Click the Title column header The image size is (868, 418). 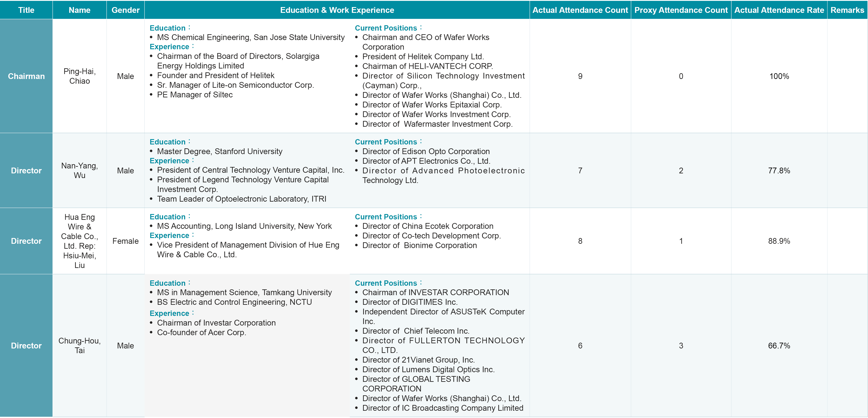(26, 10)
